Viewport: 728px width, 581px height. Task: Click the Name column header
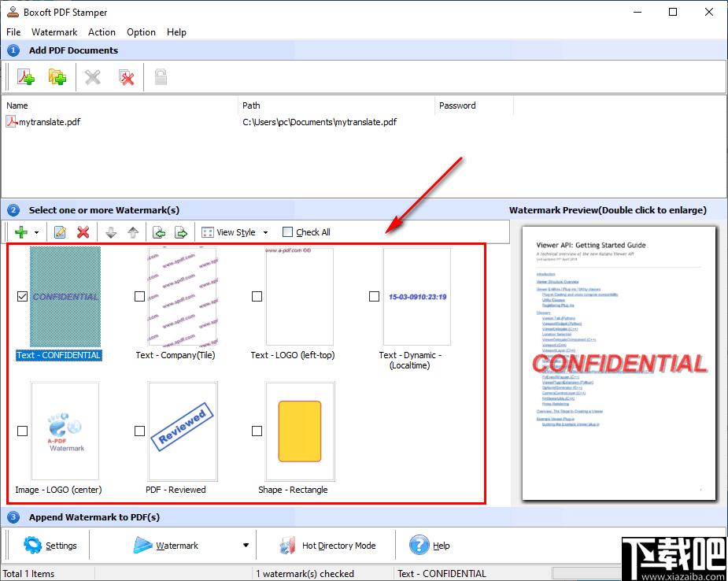(x=17, y=105)
